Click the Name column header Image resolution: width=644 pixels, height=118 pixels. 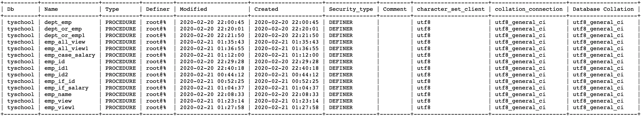(51, 9)
